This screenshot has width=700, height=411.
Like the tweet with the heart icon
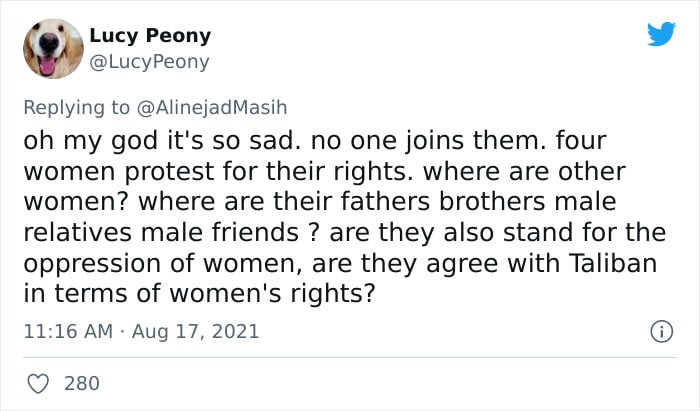pyautogui.click(x=38, y=384)
